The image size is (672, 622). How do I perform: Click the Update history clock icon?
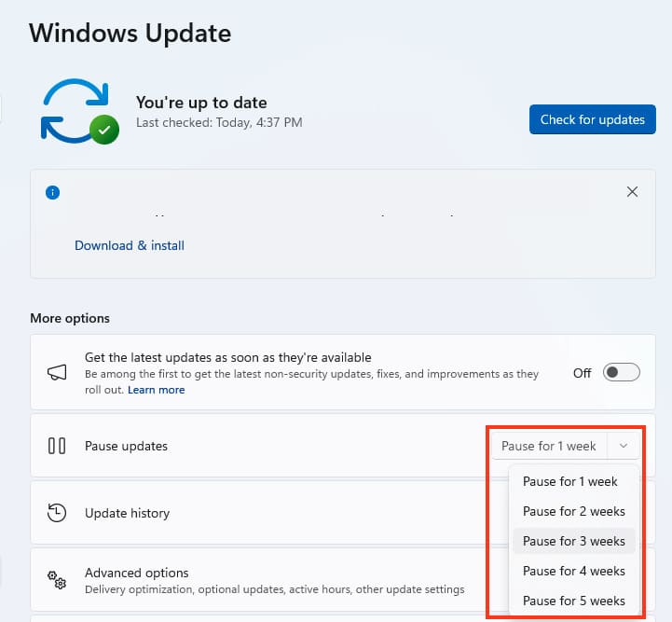pyautogui.click(x=57, y=513)
